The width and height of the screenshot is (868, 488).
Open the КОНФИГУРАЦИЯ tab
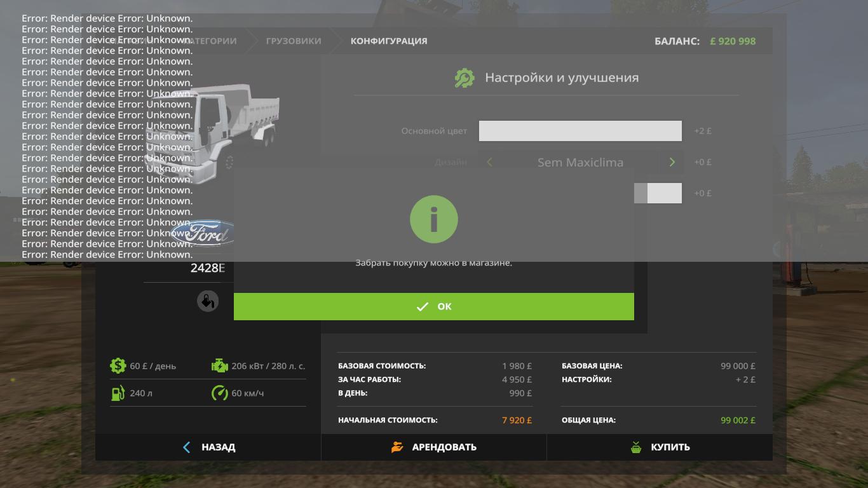click(389, 41)
